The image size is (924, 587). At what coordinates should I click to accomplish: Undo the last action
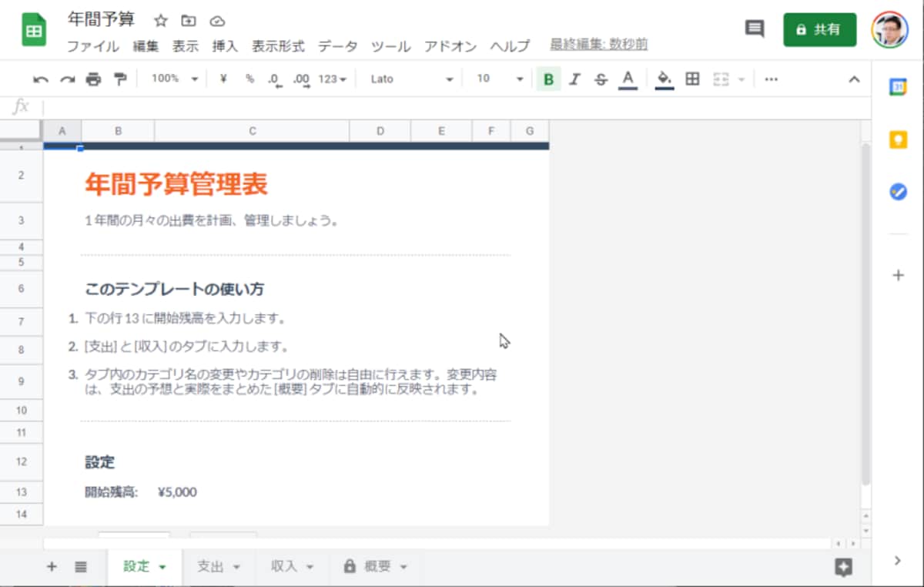pos(41,79)
